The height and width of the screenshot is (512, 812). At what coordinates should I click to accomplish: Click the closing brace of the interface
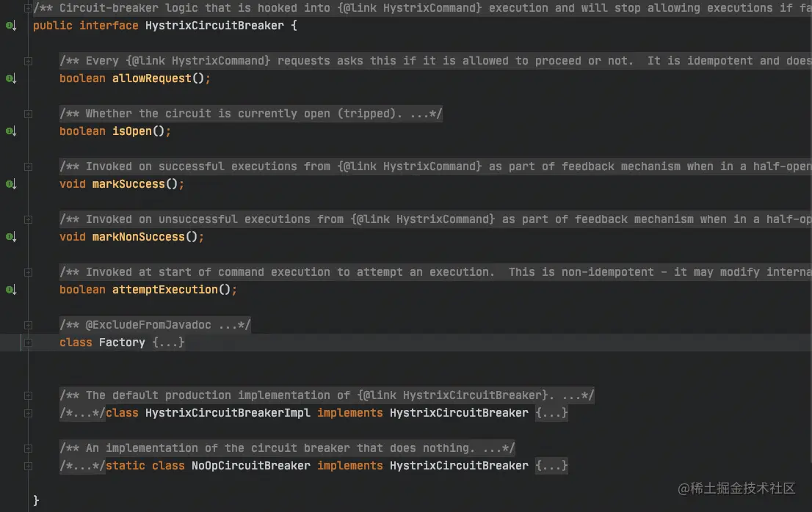pyautogui.click(x=36, y=500)
